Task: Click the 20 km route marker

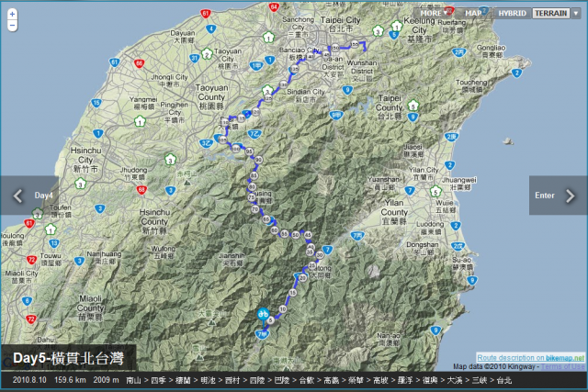Action: point(302,278)
